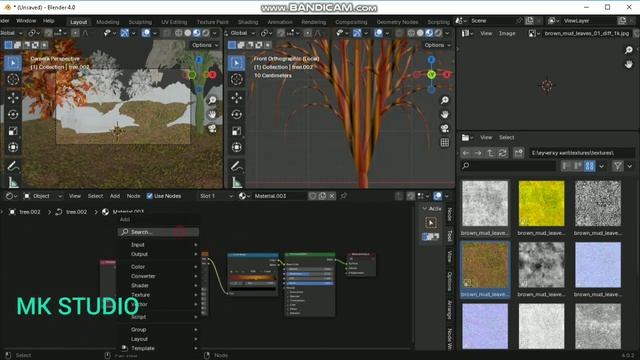
Task: Select the Transform tool in the Camera Perspective viewport
Action: (x=13, y=147)
